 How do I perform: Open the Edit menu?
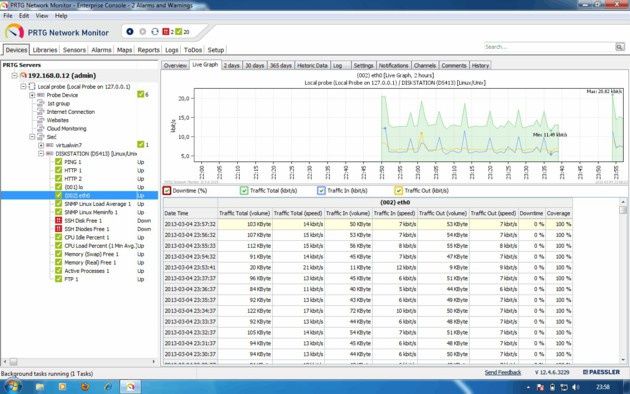point(24,16)
